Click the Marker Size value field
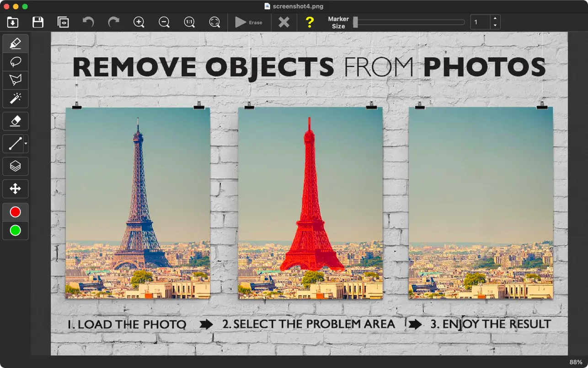 (480, 22)
